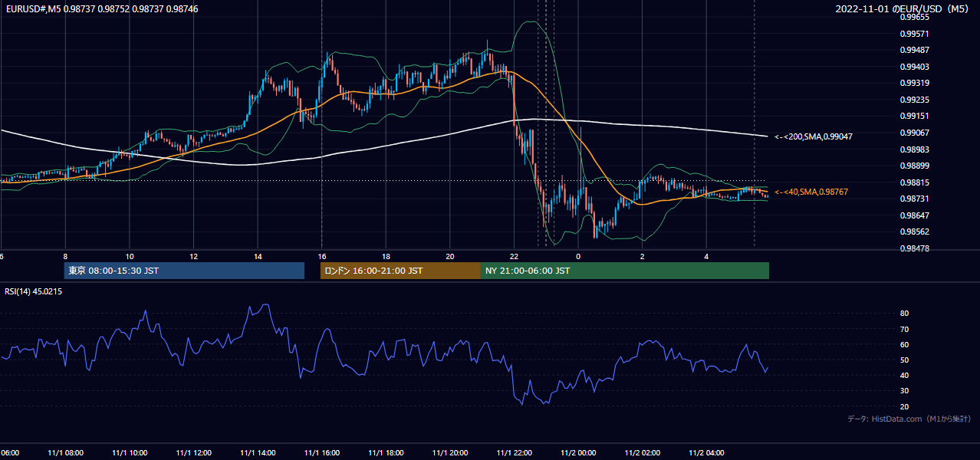Screen dimensions: 980x460
Task: Click bottom time label 11/1 14:00
Action: tap(258, 453)
